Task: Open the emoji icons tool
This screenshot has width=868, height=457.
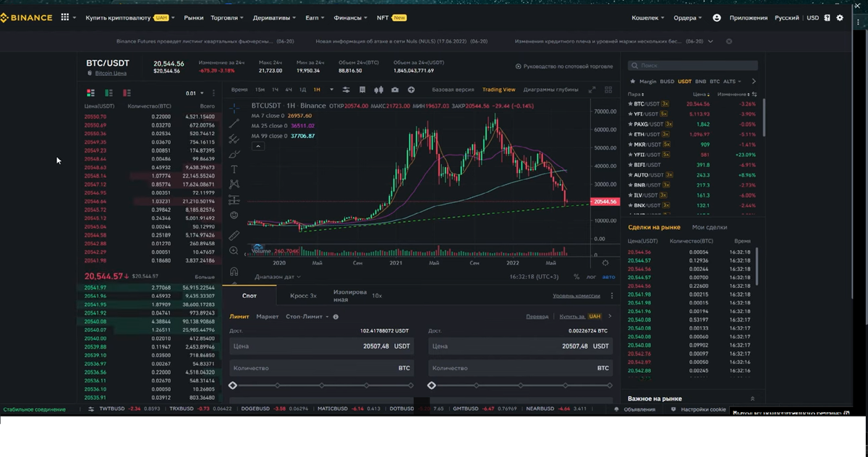Action: (234, 215)
